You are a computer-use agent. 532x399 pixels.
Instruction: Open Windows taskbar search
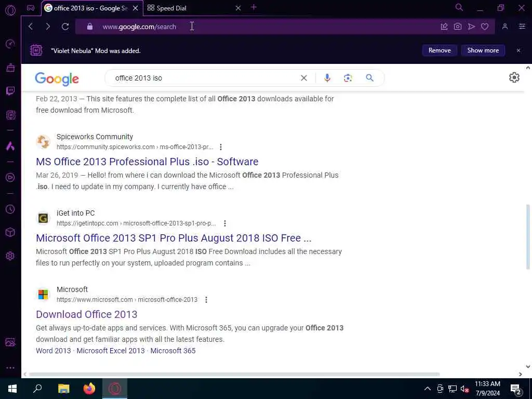pyautogui.click(x=37, y=389)
